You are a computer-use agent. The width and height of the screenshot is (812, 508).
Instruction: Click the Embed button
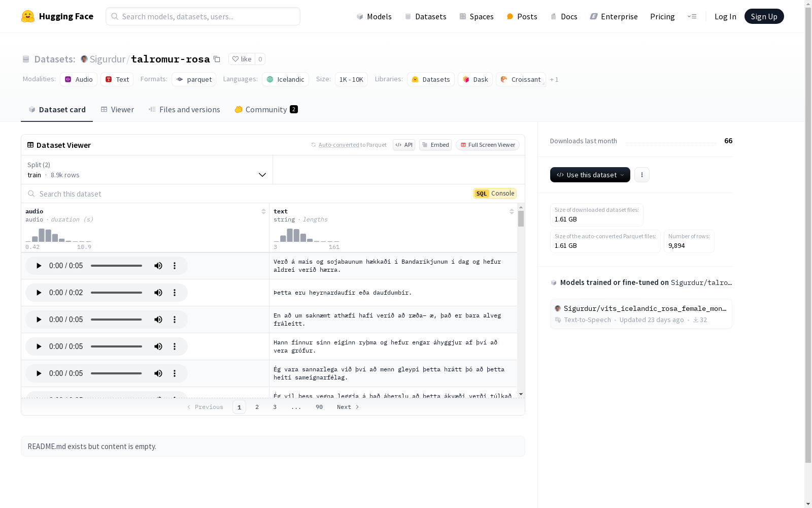coord(435,145)
